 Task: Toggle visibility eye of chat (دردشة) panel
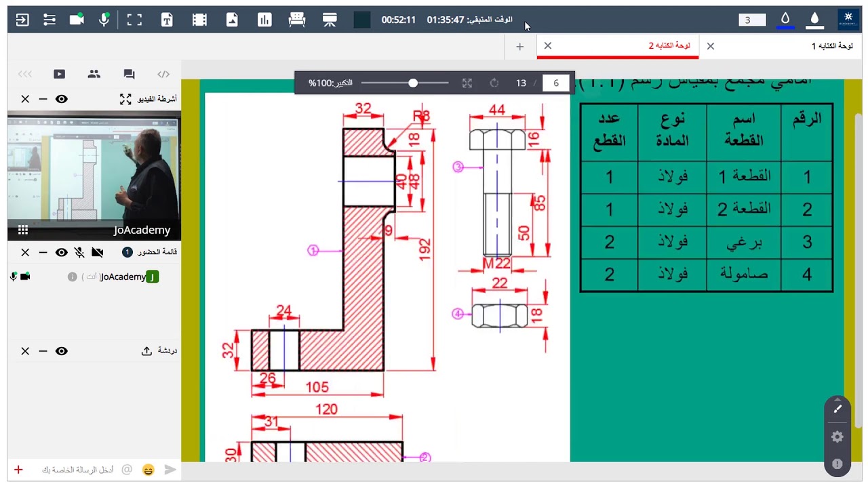(x=62, y=351)
